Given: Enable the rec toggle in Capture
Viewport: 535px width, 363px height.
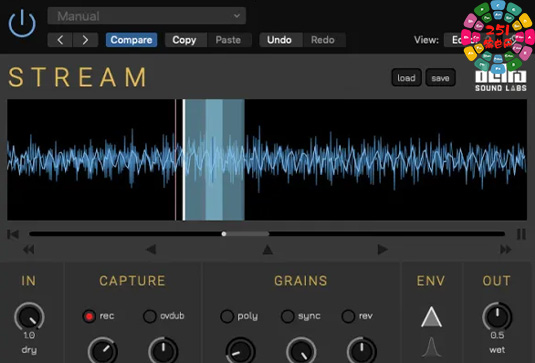Looking at the screenshot, I should point(89,316).
